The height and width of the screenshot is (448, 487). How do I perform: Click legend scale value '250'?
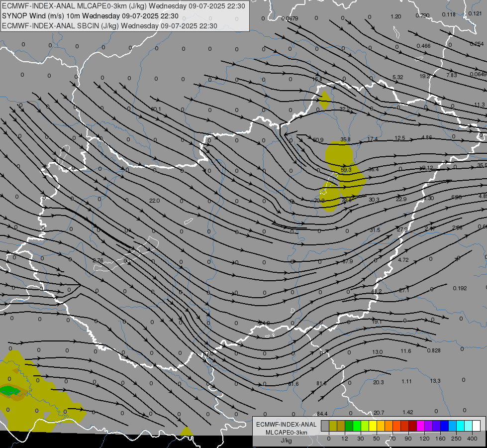coord(456,439)
